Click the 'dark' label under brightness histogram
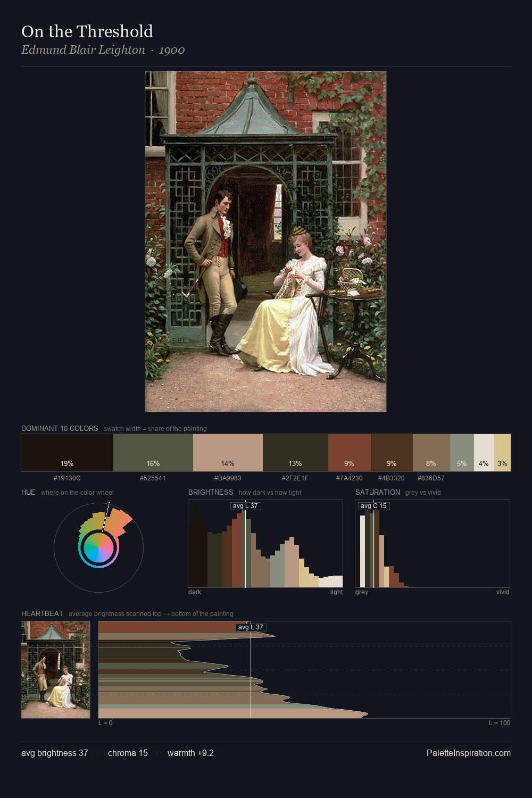This screenshot has width=532, height=798. pyautogui.click(x=195, y=592)
